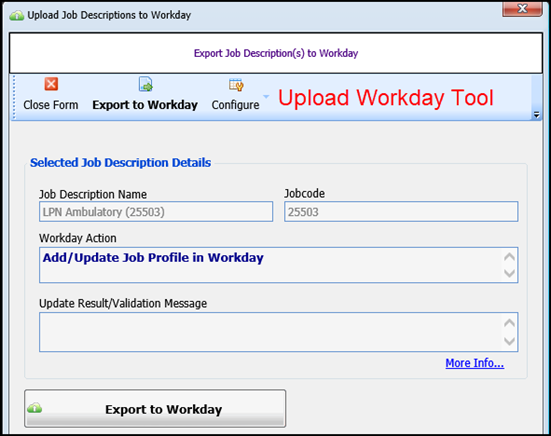Close the Upload Job Descriptions window
The height and width of the screenshot is (436, 551).
(522, 8)
